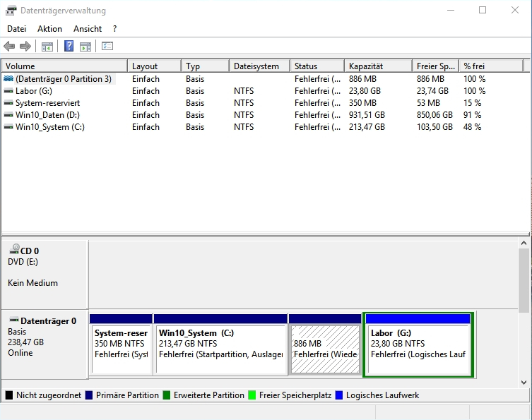Click the blue Logisches Laufwerk legend swatch
Screen dimensions: 532x420
(339, 395)
